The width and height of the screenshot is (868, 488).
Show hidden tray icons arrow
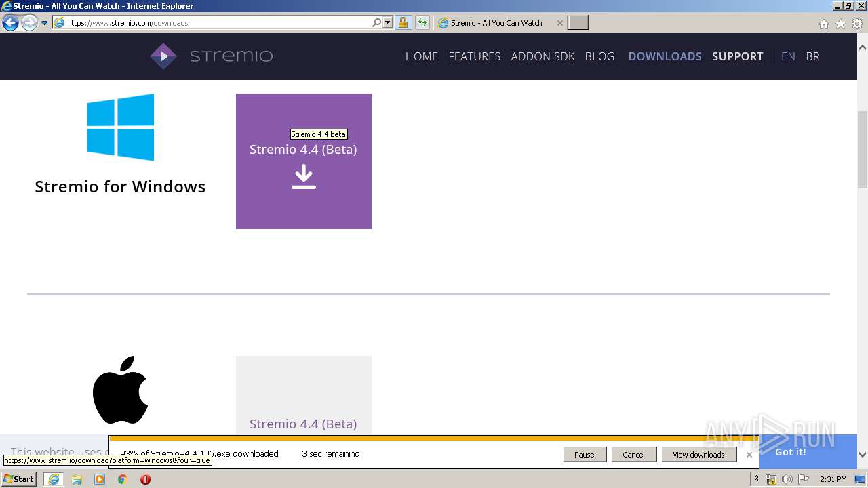[x=756, y=479]
